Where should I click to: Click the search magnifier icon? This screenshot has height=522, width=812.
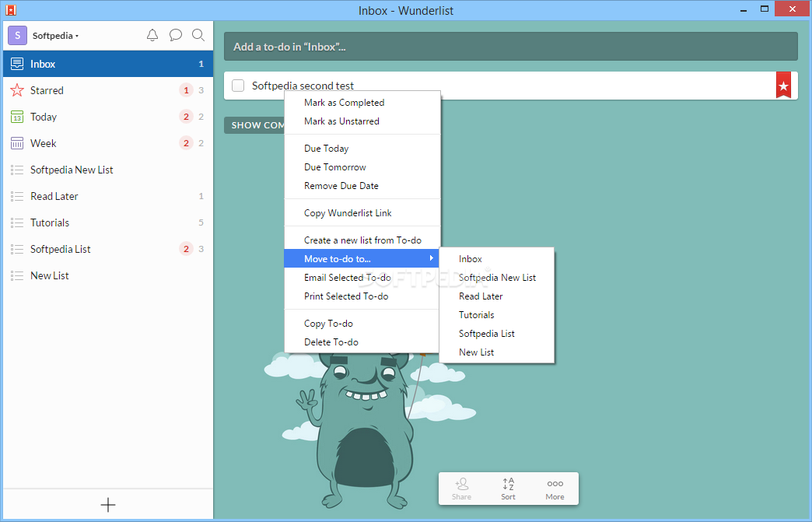point(198,35)
